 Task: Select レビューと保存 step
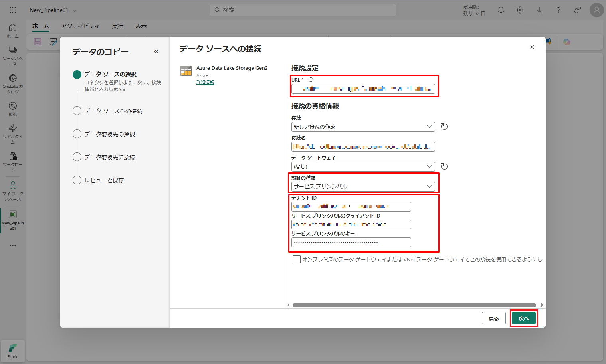pyautogui.click(x=104, y=180)
